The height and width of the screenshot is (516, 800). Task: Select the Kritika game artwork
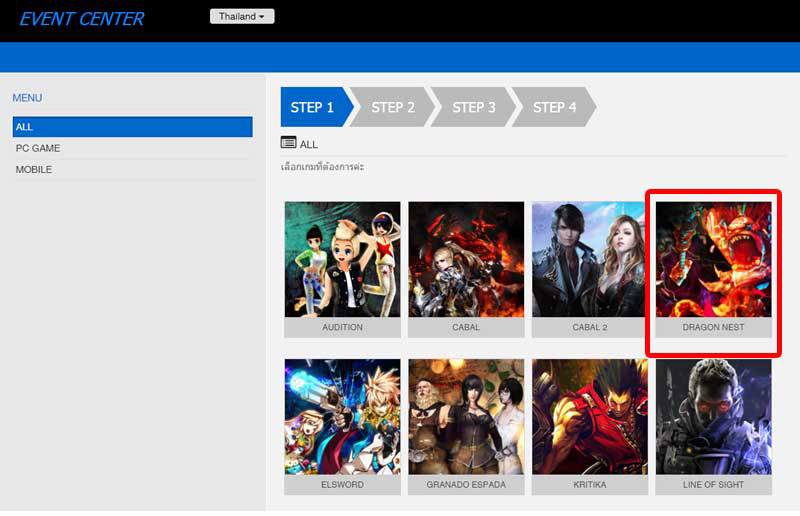pos(590,417)
